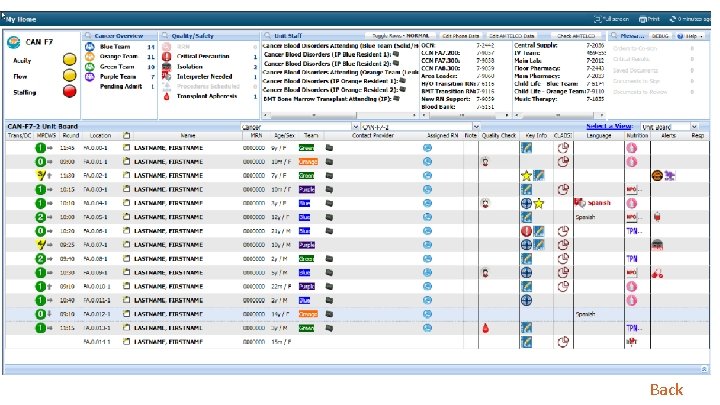Click red alert Key Info icon FA.0.06-1
The width and height of the screenshot is (720, 405).
[x=526, y=231]
